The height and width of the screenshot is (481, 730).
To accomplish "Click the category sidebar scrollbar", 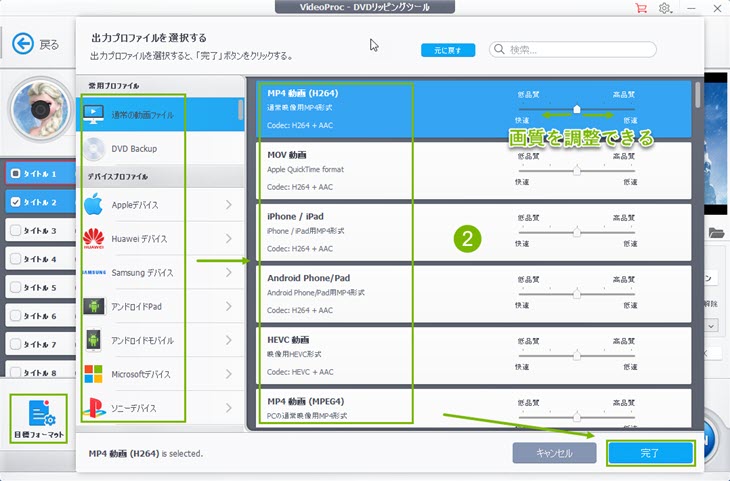I will (240, 110).
